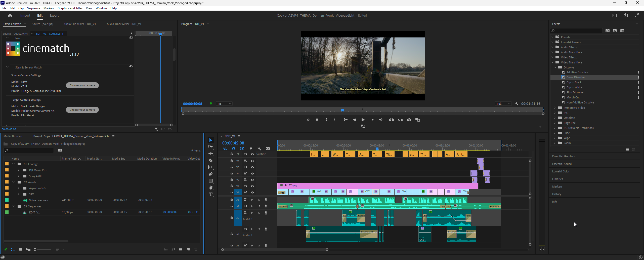
Task: Expand the Video Effects folder
Action: coord(552,57)
